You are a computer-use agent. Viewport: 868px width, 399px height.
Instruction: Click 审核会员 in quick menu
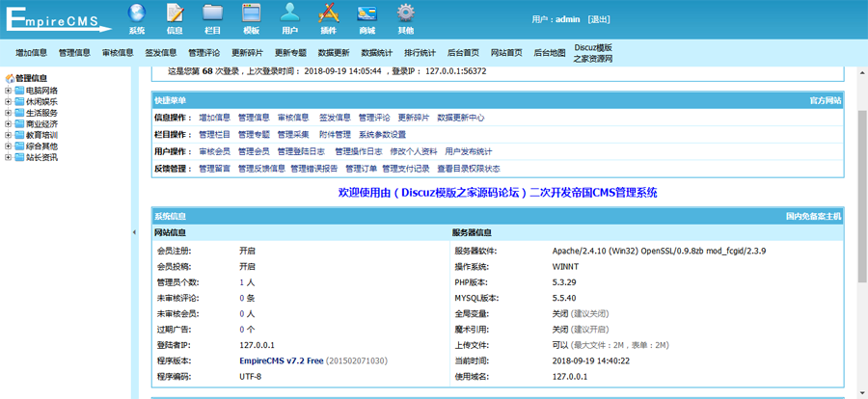tap(214, 151)
